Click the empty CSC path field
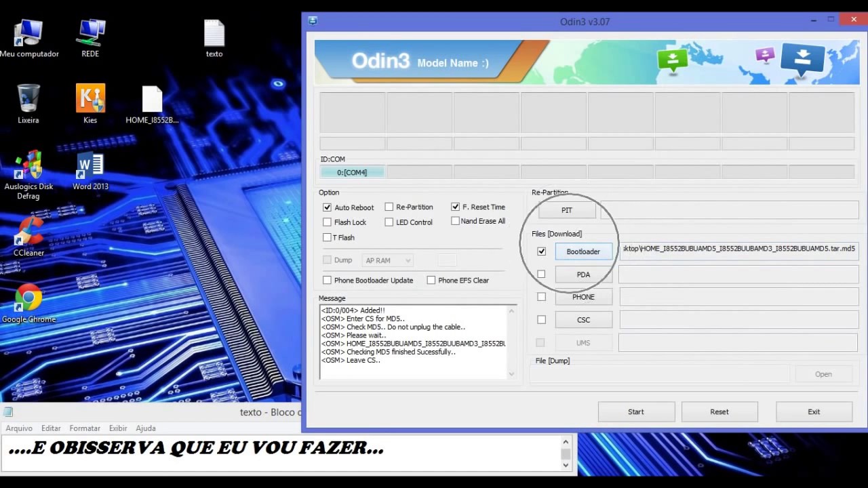 [x=739, y=320]
